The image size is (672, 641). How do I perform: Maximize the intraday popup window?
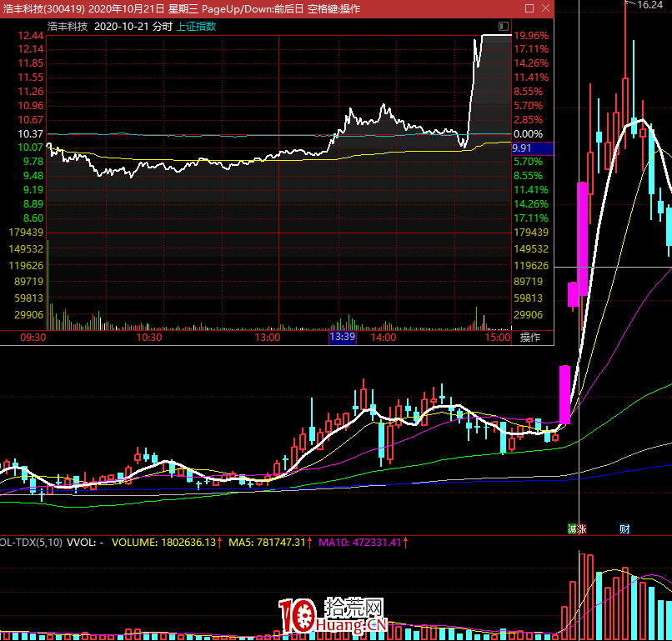[x=529, y=8]
